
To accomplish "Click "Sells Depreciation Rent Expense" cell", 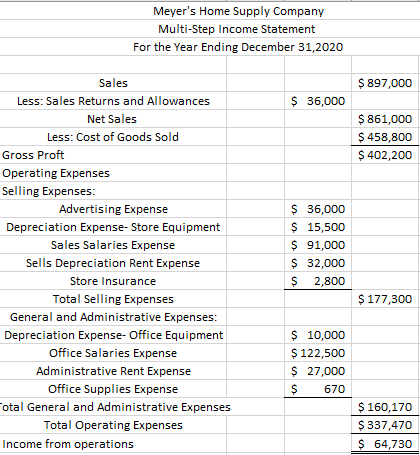I will point(113,263).
